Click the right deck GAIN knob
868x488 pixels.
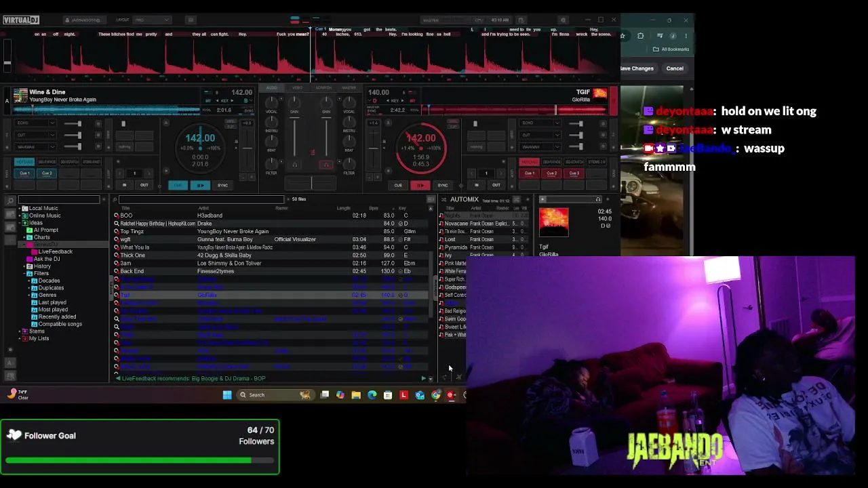point(326,102)
